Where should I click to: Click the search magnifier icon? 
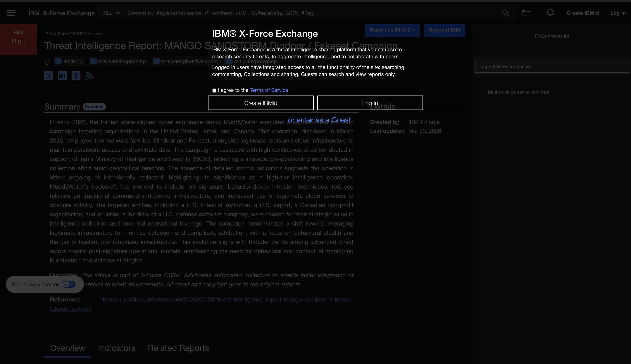[506, 13]
